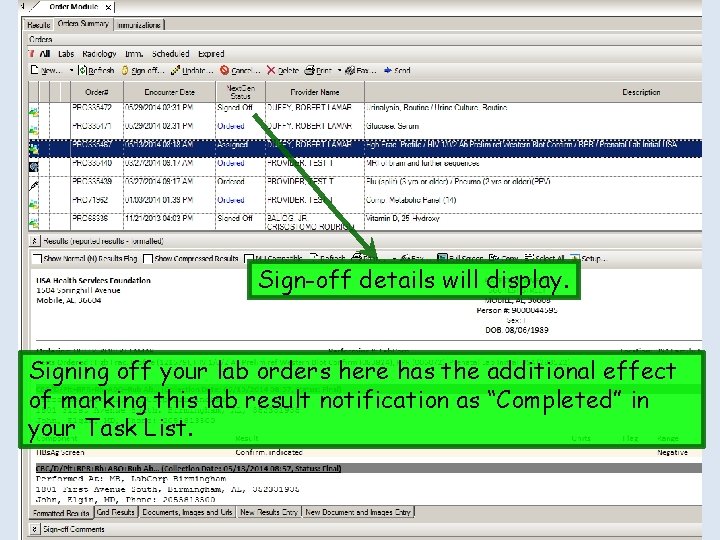Toggle the IM Compatible checkbox

coord(249,258)
